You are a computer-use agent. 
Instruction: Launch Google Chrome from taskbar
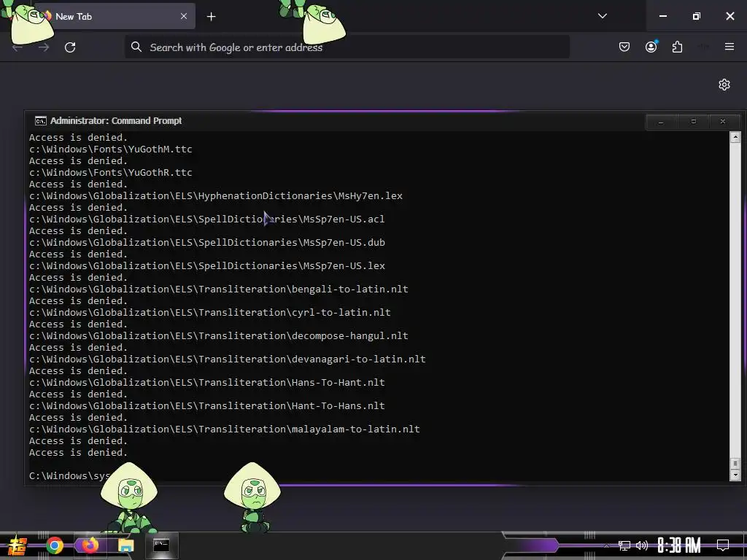coord(55,545)
